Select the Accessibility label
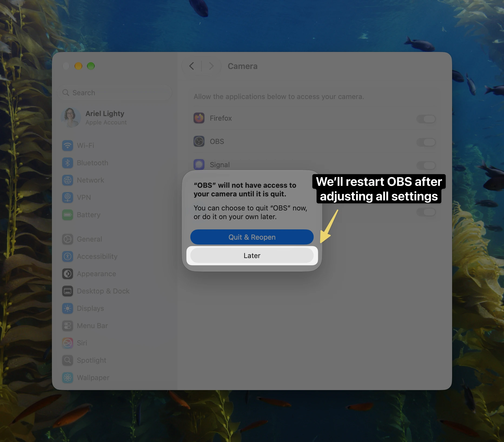 (97, 256)
